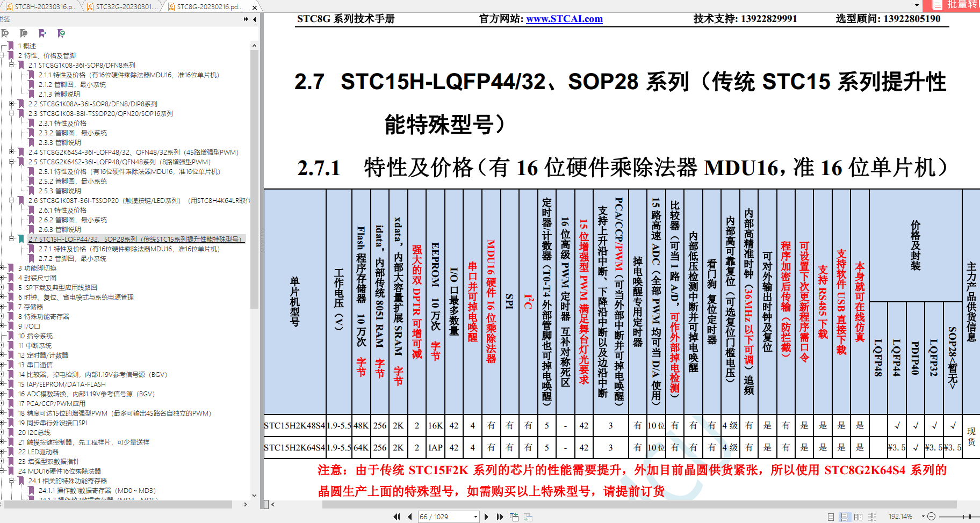Screen dimensions: 980x523
Task: Collapse the 2.5 STC8G2K64S2 tree node
Action: (11, 162)
